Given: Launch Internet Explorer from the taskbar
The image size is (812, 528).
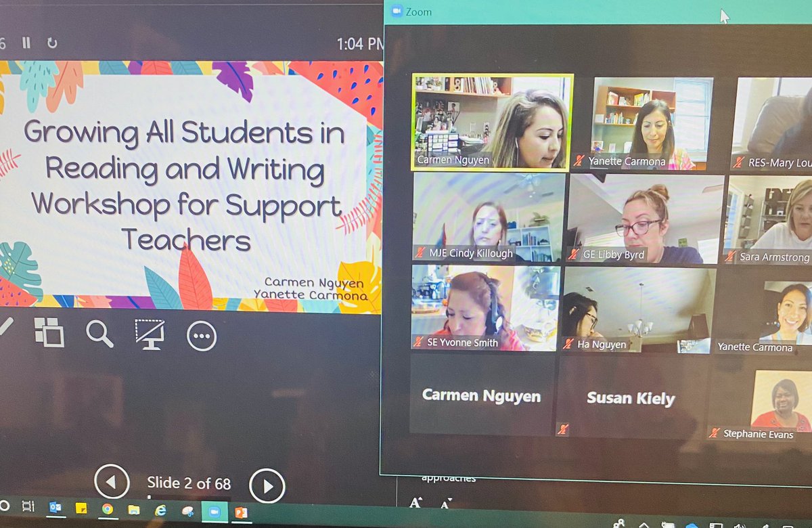Looking at the screenshot, I should pyautogui.click(x=160, y=510).
